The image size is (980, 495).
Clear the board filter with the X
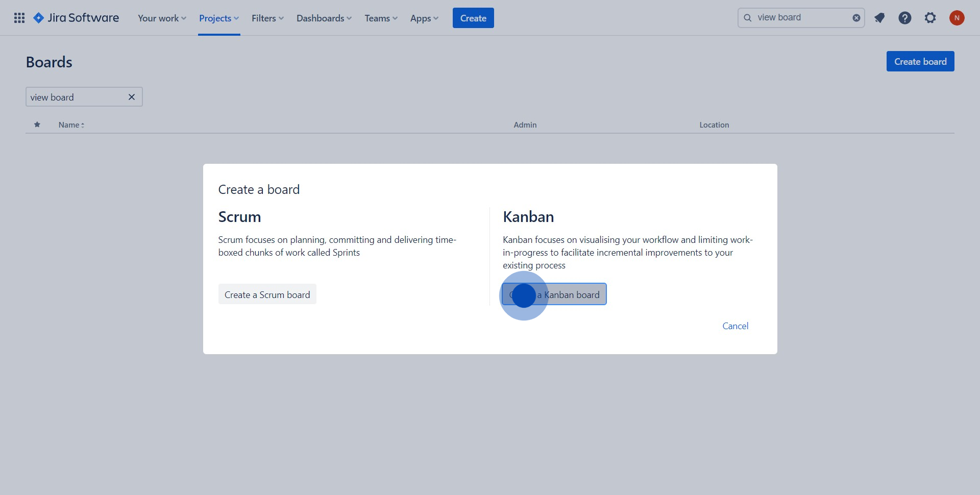131,96
